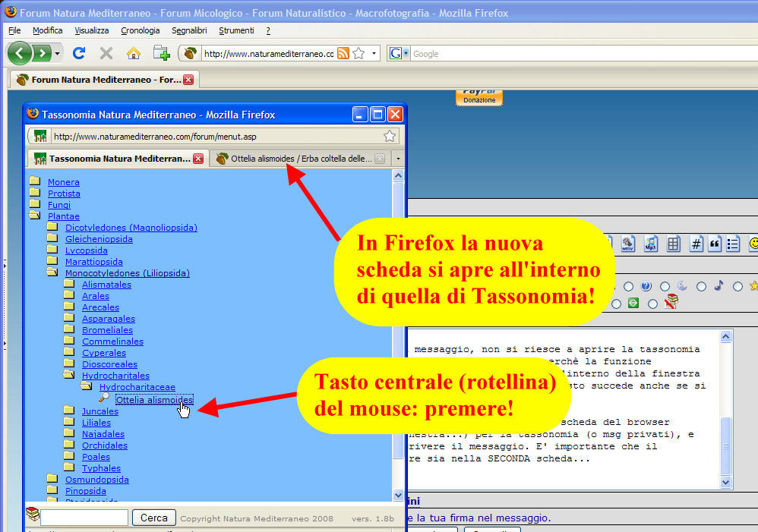Click the Cerca search button

(x=153, y=518)
